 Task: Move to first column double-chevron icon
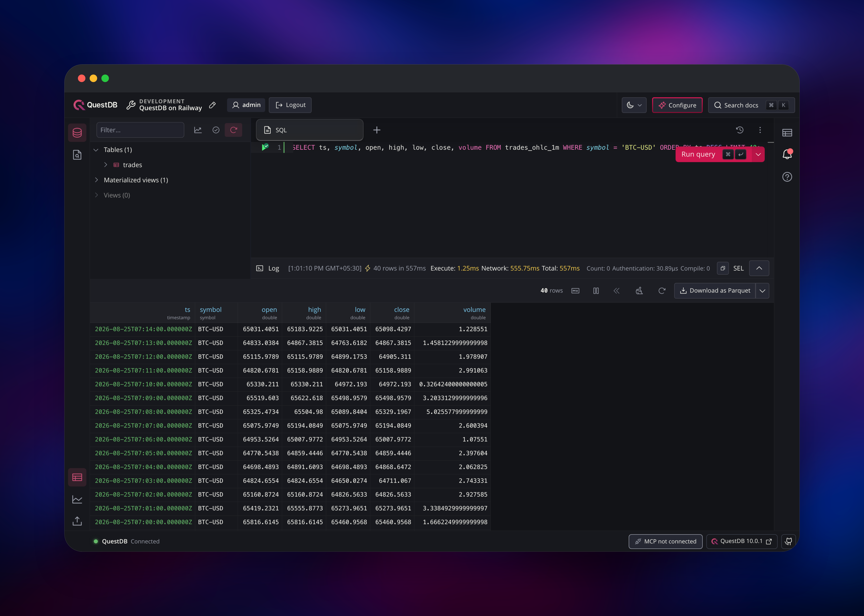click(x=617, y=291)
